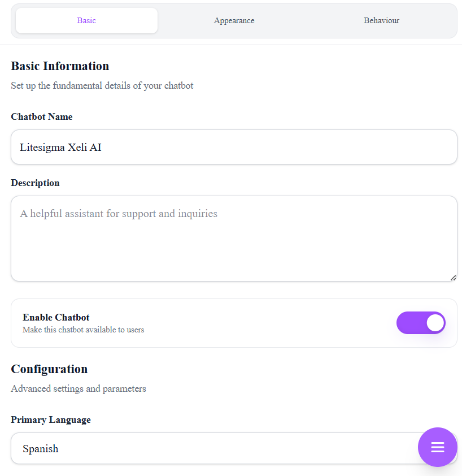This screenshot has height=476, width=462.
Task: Disable the Enable Chatbot switch
Action: click(x=421, y=323)
